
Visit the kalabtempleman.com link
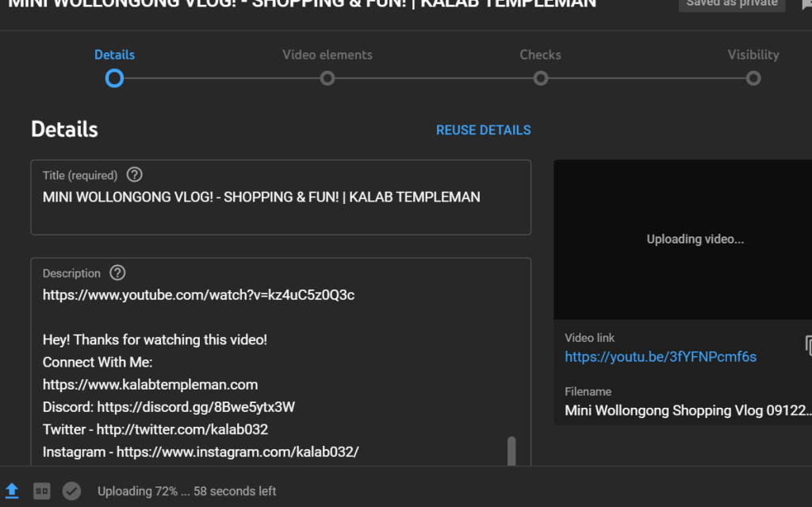click(x=150, y=384)
